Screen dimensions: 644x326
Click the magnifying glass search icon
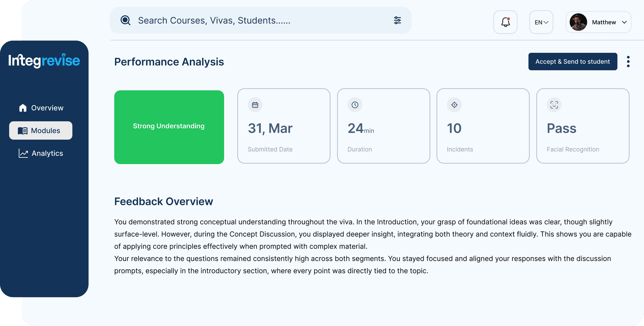coord(125,20)
